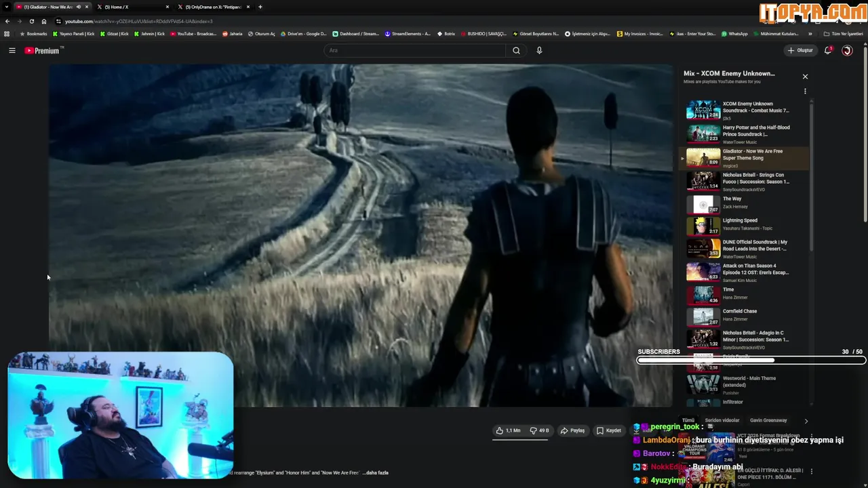Open the Bookmarks star folder
868x488 pixels.
point(33,34)
